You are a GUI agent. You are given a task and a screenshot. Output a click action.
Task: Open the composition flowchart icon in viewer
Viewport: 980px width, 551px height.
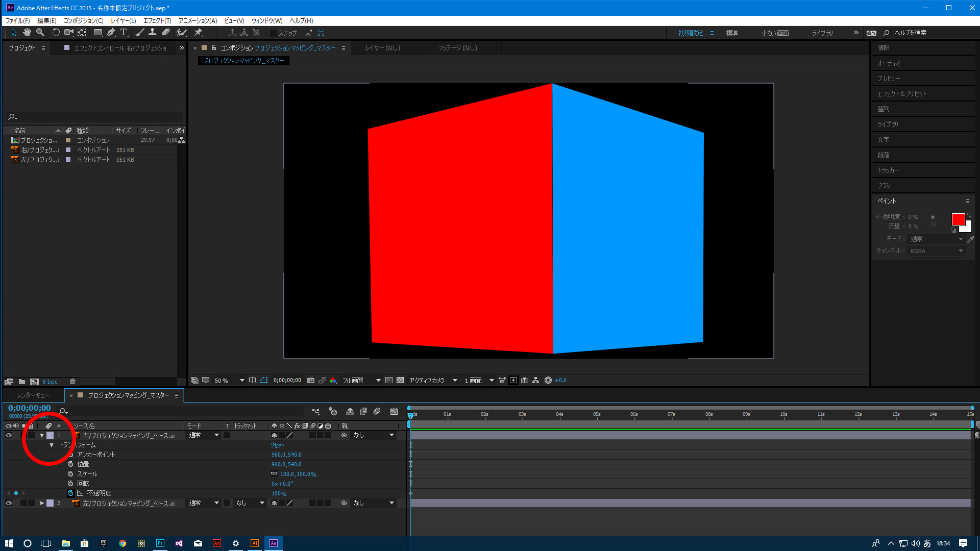pos(536,380)
